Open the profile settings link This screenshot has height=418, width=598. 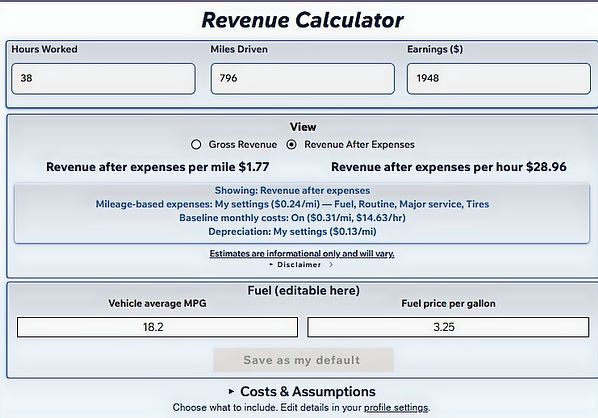pos(396,408)
